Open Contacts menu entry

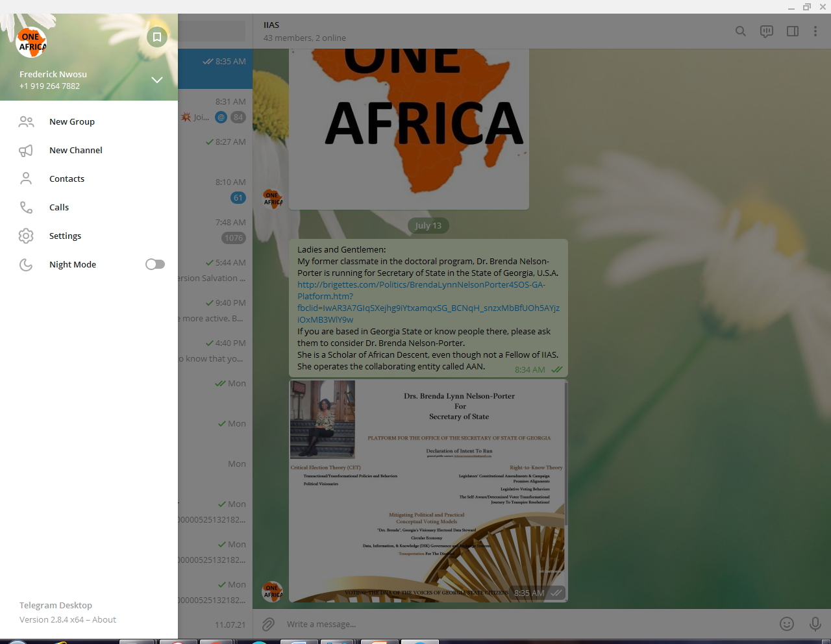tap(89, 179)
